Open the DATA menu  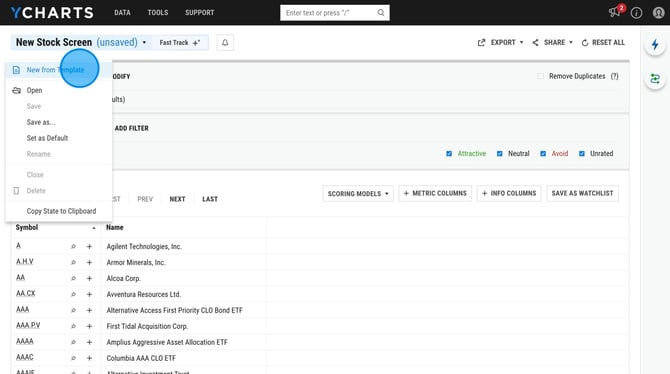click(x=122, y=13)
